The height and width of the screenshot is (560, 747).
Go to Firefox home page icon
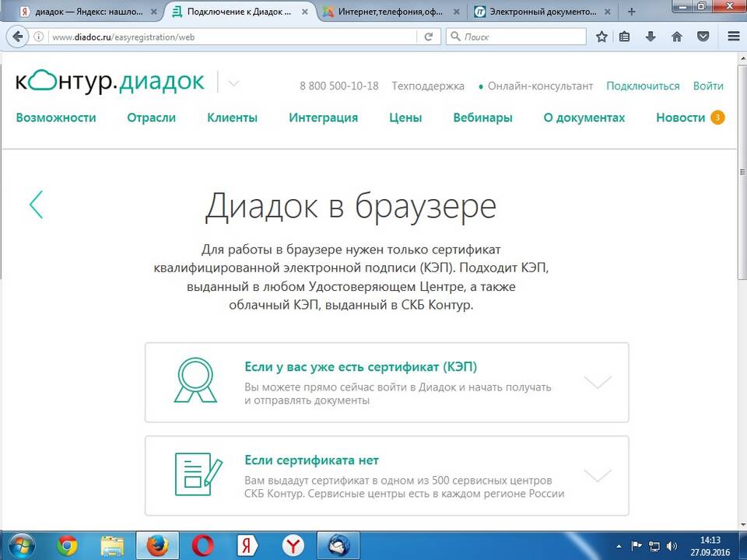pyautogui.click(x=676, y=37)
